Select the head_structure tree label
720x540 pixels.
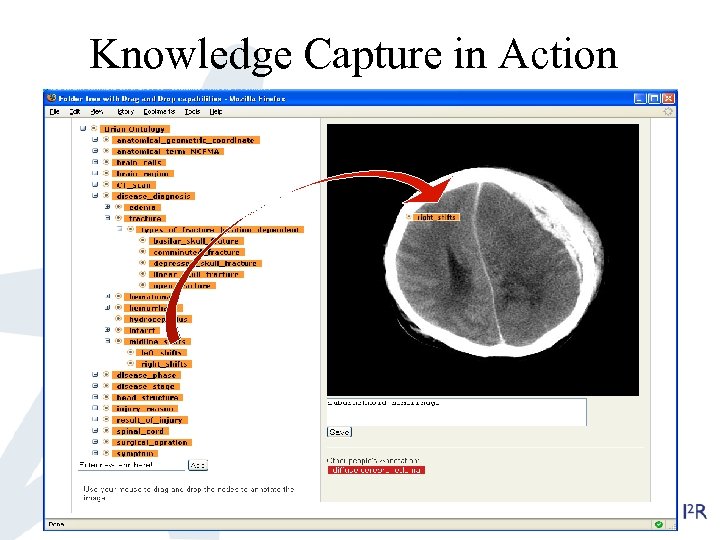click(147, 397)
